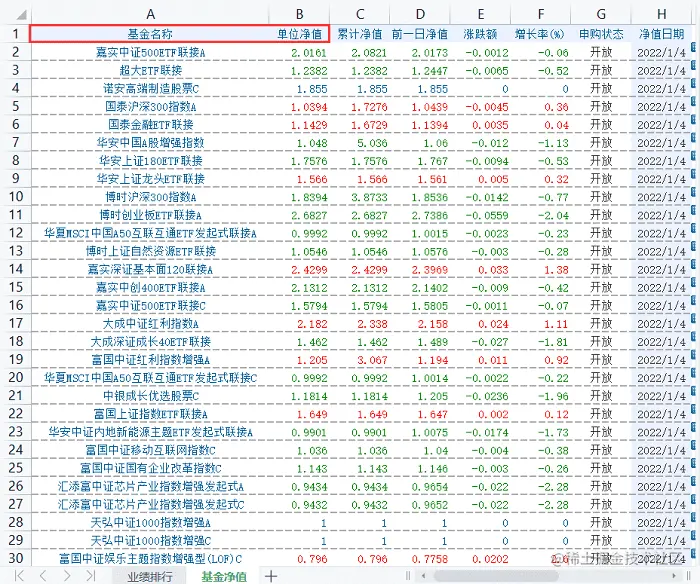Click the change amount -0.0559
The image size is (700, 584).
487,215
